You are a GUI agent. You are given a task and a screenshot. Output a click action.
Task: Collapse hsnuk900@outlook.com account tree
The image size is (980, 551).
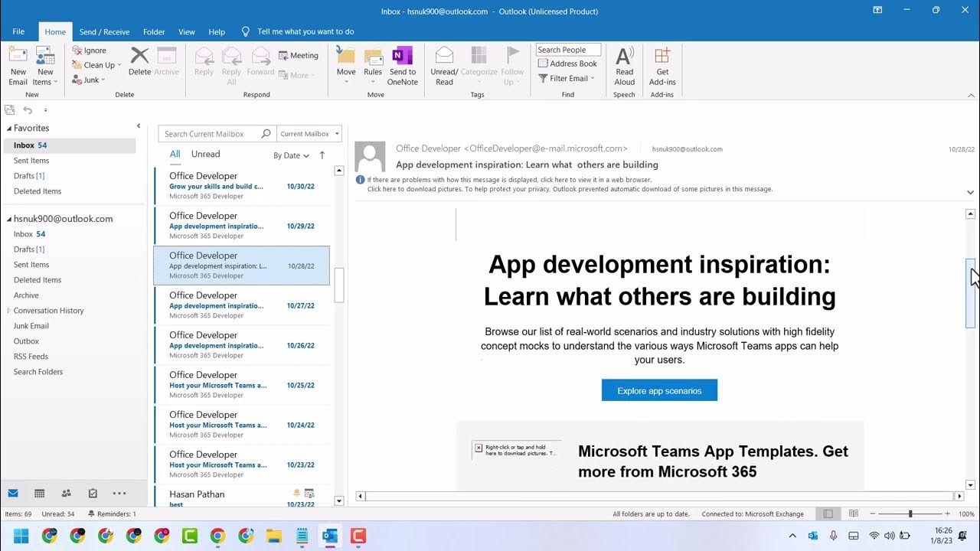9,218
